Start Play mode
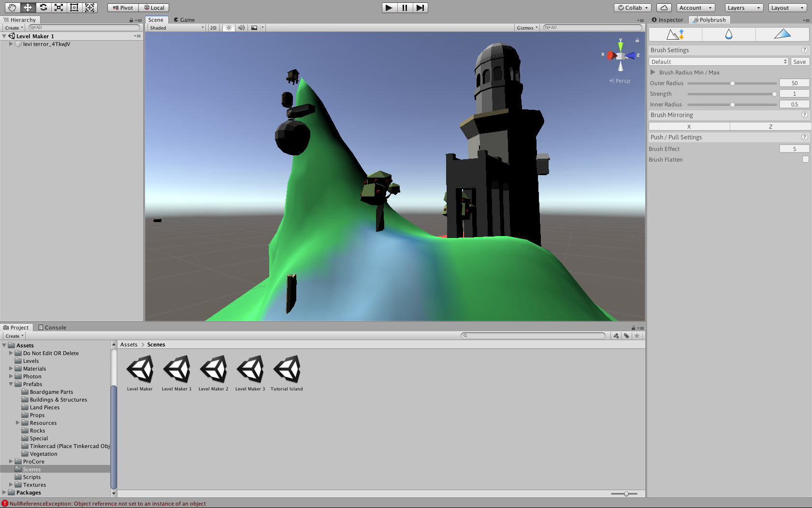 (x=389, y=8)
